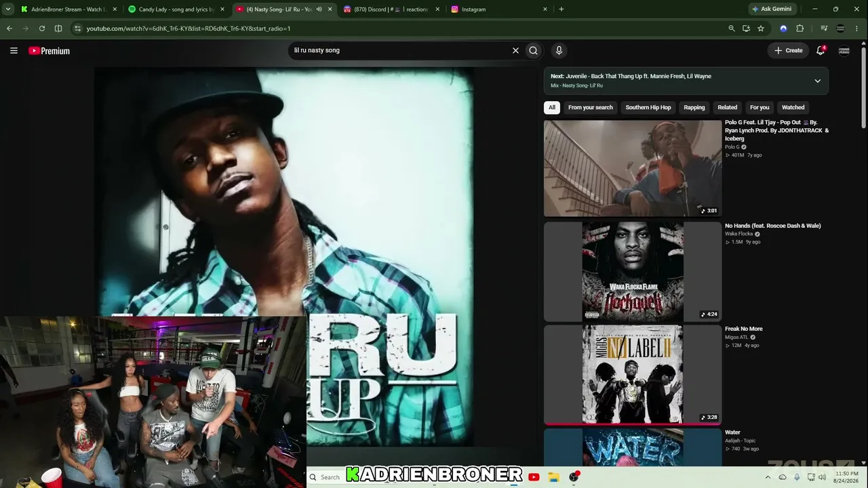
Task: Click the Next: Juvenile Back That Thang Up text
Action: coord(631,77)
